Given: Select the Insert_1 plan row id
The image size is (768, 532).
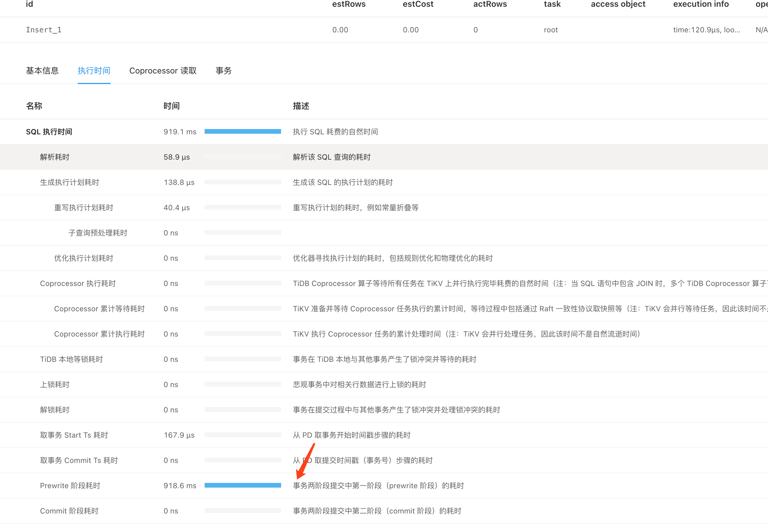Looking at the screenshot, I should click(44, 30).
